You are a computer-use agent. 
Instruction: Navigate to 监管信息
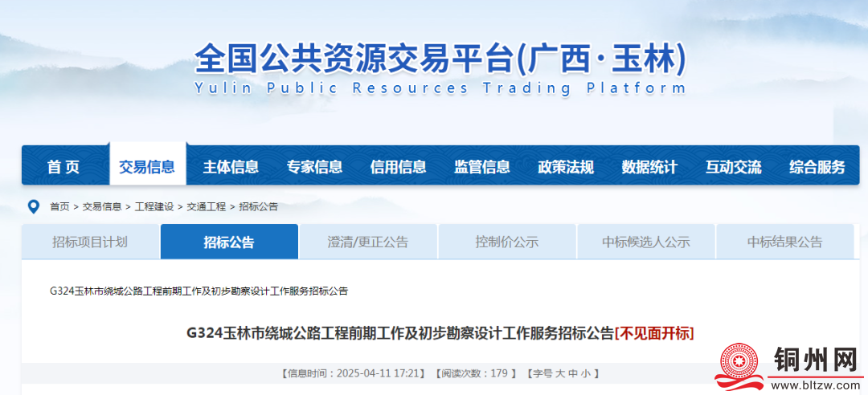point(482,166)
